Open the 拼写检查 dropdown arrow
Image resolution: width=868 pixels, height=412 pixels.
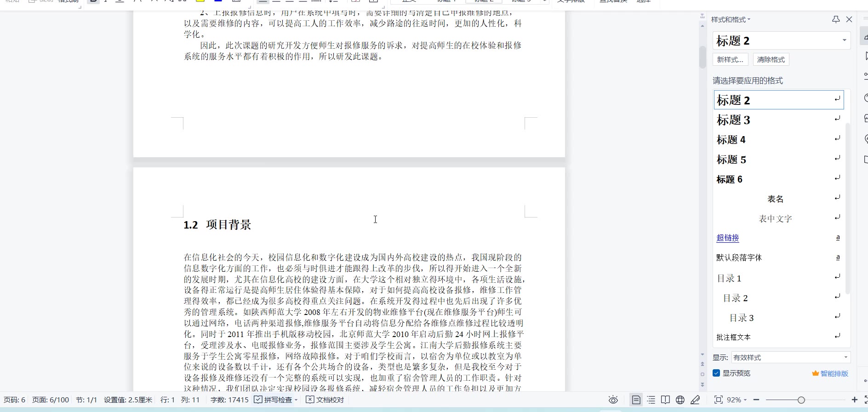296,400
